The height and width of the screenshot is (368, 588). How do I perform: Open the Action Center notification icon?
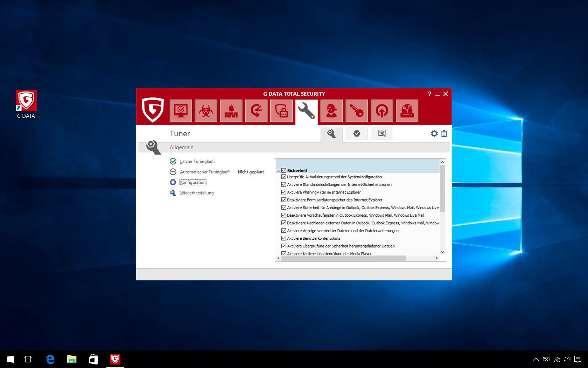tap(578, 359)
